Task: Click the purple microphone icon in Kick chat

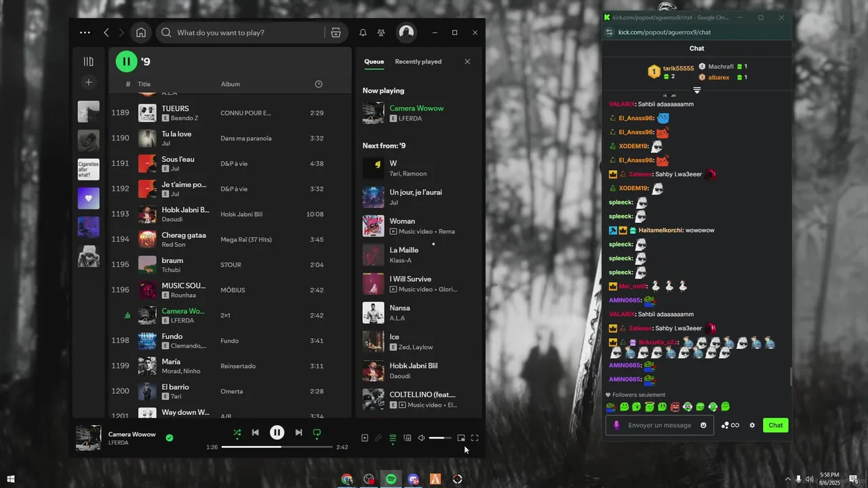Action: click(616, 425)
